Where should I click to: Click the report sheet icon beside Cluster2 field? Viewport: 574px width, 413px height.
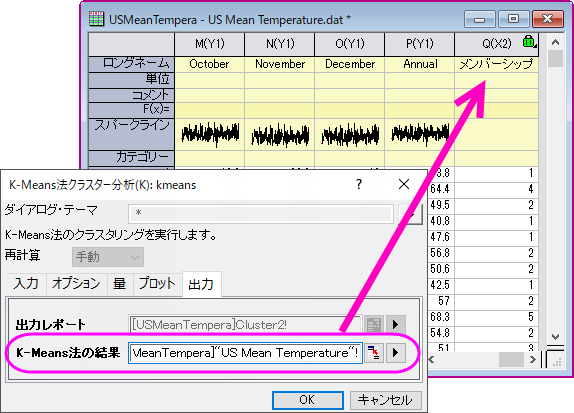coord(374,324)
